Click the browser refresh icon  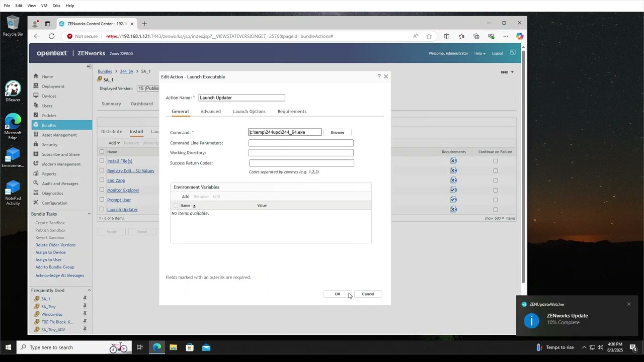pyautogui.click(x=51, y=36)
